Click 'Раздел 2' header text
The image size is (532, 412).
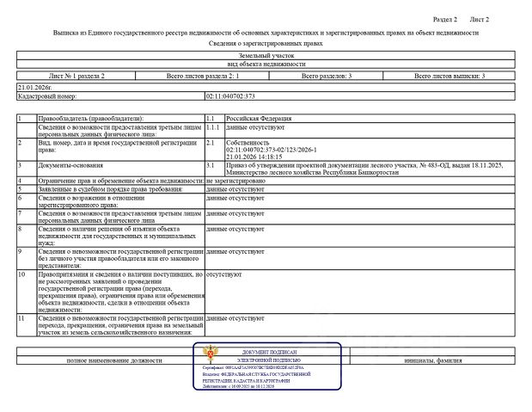pos(445,20)
